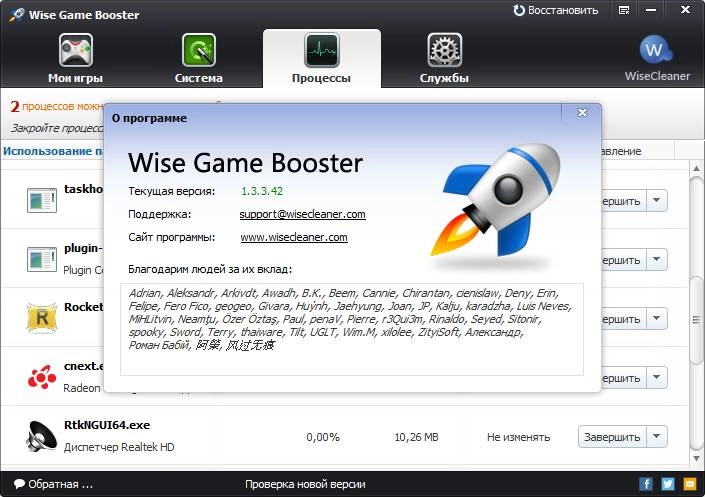The height and width of the screenshot is (497, 705).
Task: Open the www.wisecleaner.com website link
Action: tap(294, 237)
